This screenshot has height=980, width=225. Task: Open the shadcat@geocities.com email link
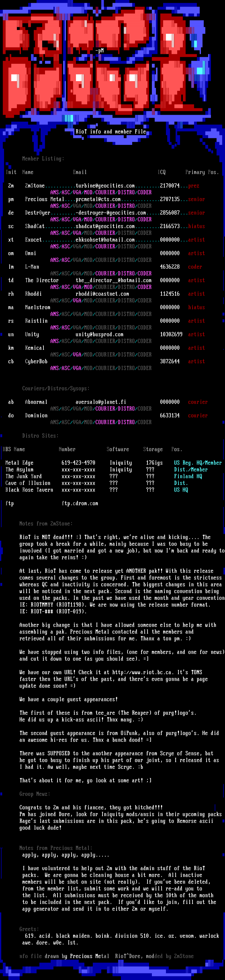click(x=105, y=226)
